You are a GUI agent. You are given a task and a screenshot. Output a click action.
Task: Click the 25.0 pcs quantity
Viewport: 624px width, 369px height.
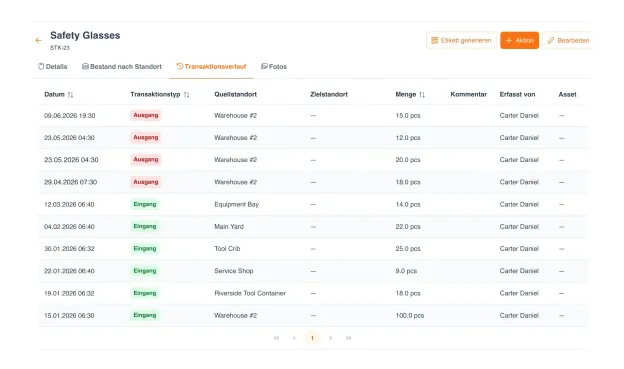pos(408,248)
